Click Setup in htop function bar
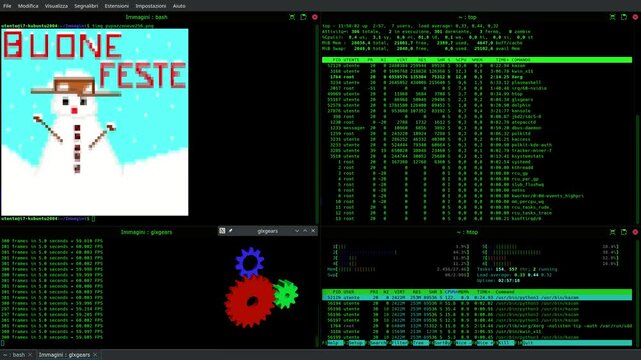 coord(356,343)
